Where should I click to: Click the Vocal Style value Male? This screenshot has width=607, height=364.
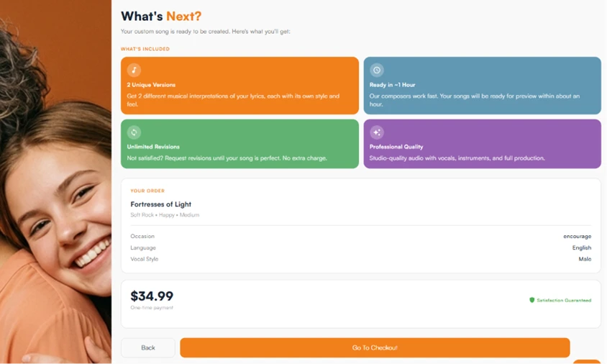click(x=585, y=259)
